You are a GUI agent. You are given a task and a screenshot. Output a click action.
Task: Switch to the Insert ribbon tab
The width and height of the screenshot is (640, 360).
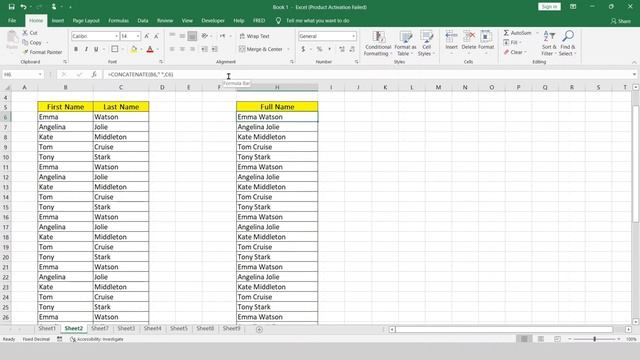click(x=58, y=20)
